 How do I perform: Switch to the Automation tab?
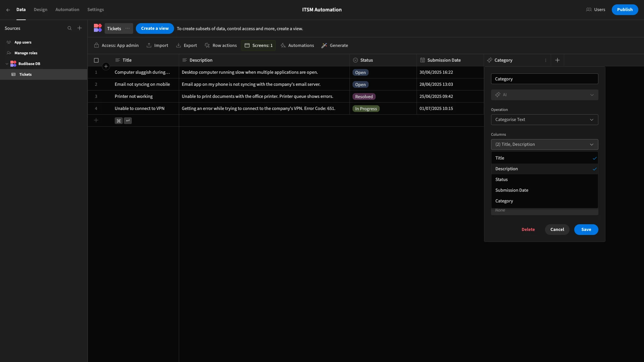click(67, 10)
